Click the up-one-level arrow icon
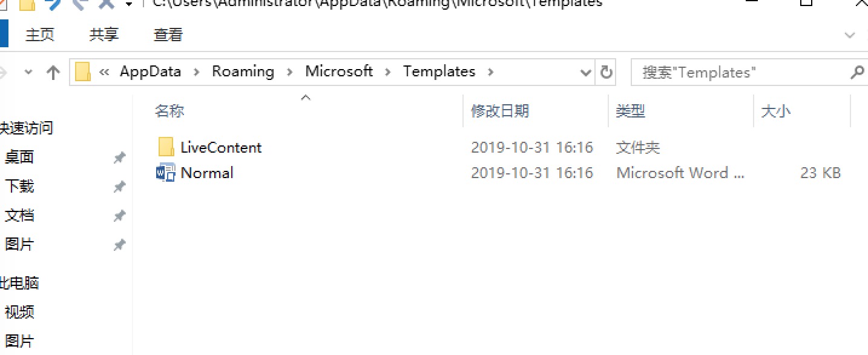The width and height of the screenshot is (868, 355). (x=53, y=73)
